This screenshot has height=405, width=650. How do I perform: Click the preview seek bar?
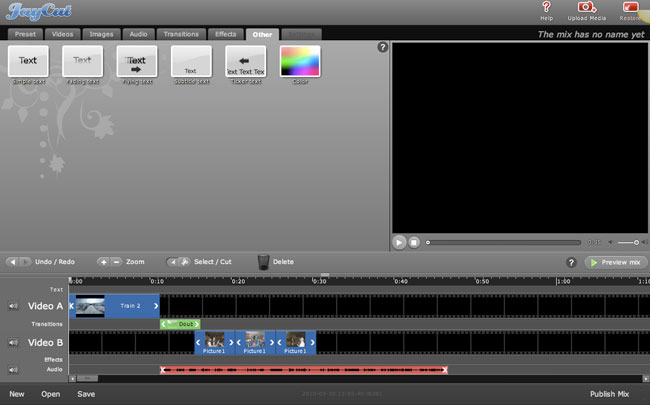point(504,243)
